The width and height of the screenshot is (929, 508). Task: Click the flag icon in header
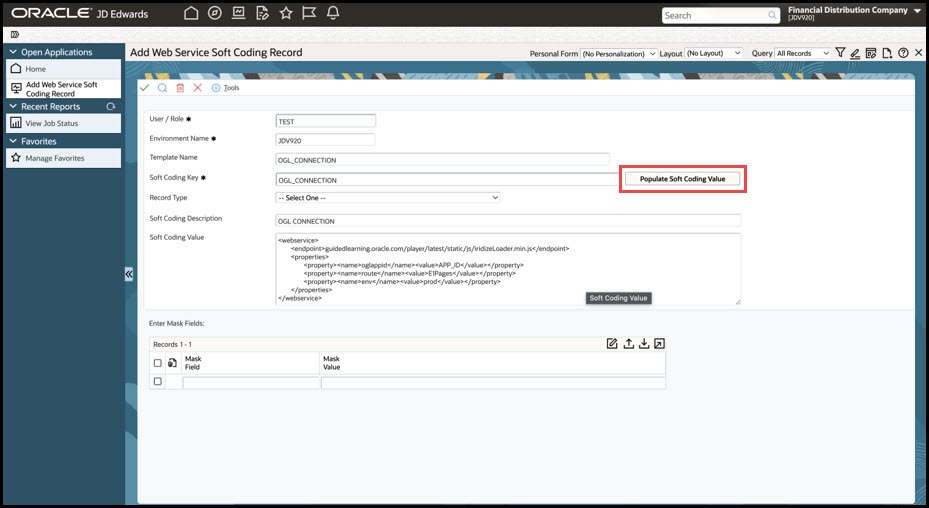coord(309,13)
